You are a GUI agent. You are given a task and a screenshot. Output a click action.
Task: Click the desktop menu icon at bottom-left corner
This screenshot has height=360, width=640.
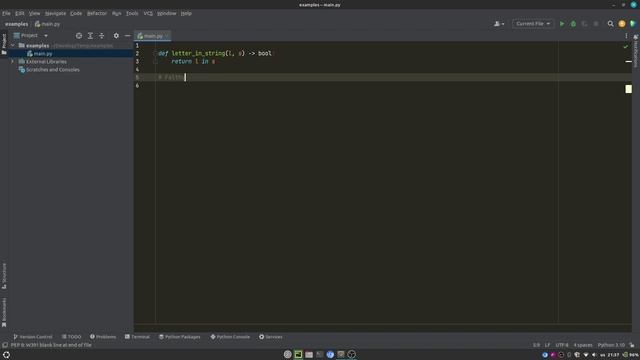[6, 354]
